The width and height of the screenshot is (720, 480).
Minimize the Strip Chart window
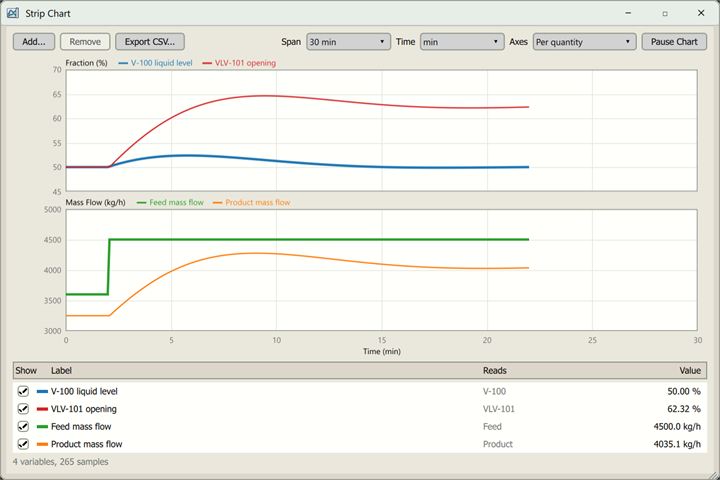point(628,13)
